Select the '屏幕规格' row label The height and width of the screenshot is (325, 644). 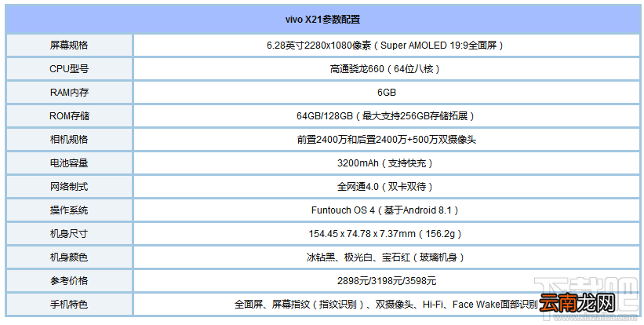click(x=69, y=46)
